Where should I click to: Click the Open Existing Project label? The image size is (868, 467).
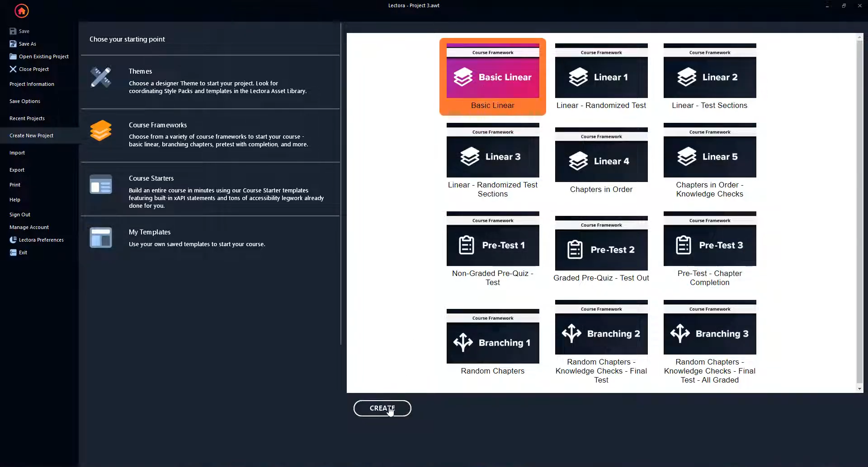[x=44, y=56]
